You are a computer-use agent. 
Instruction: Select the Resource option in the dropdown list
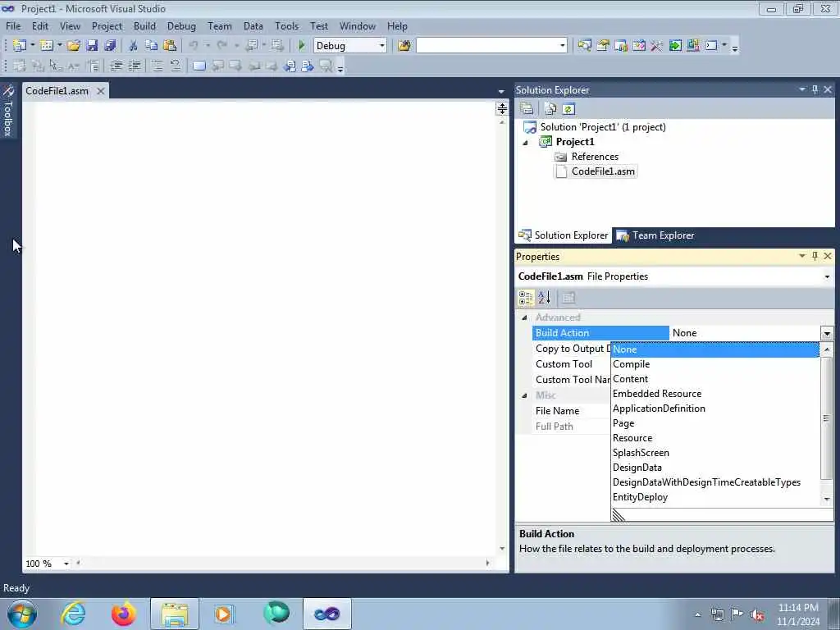tap(632, 438)
